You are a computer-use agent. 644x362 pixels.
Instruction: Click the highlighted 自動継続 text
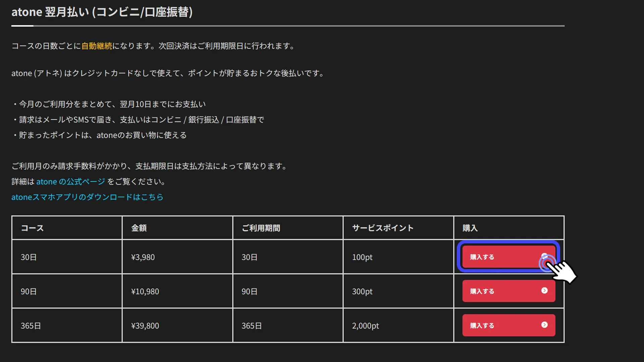click(97, 46)
